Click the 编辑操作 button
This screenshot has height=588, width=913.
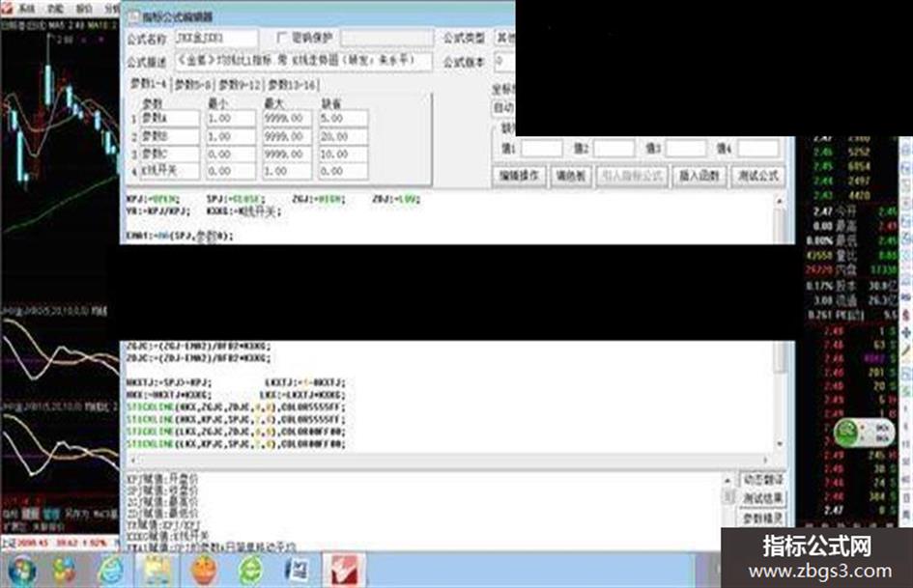click(519, 175)
